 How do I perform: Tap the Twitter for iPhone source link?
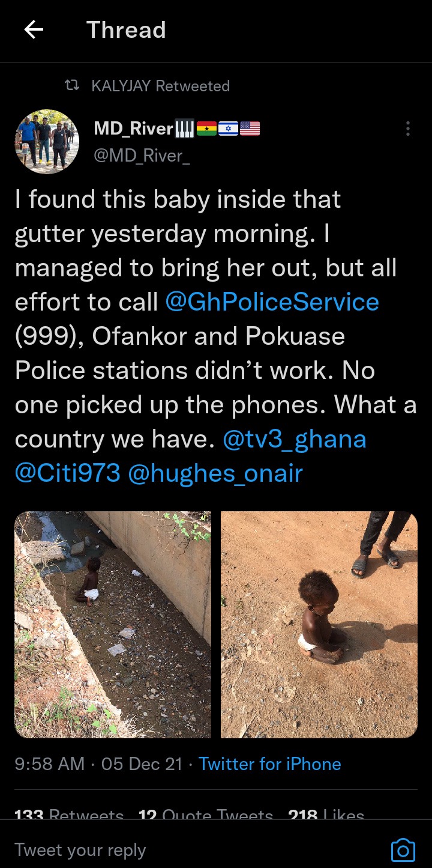tap(270, 764)
